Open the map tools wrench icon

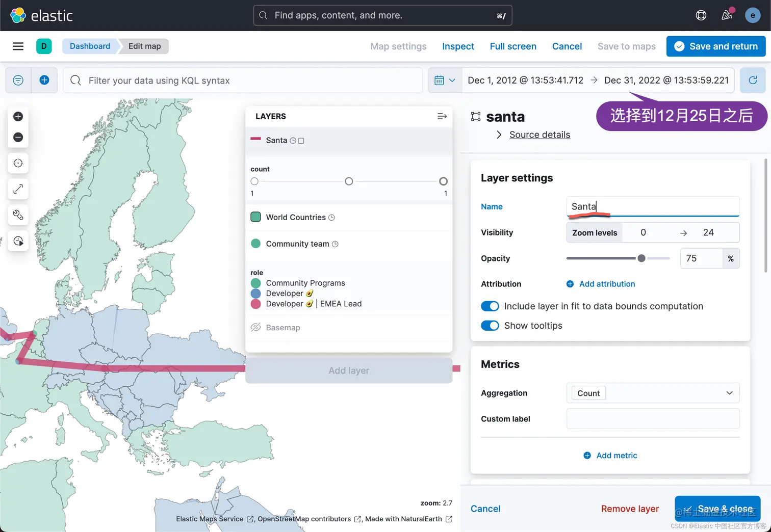[18, 215]
